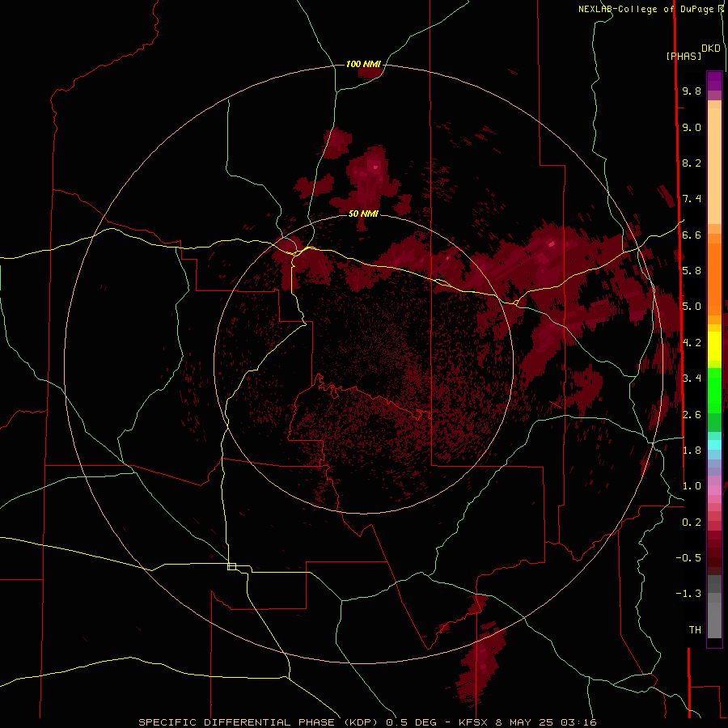Pick the light peach color bar segment
This screenshot has height=728, width=728.
[x=714, y=167]
